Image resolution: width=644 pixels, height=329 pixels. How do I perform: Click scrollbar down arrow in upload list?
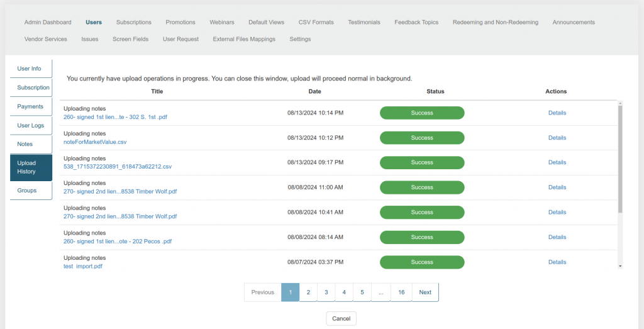[x=621, y=267]
